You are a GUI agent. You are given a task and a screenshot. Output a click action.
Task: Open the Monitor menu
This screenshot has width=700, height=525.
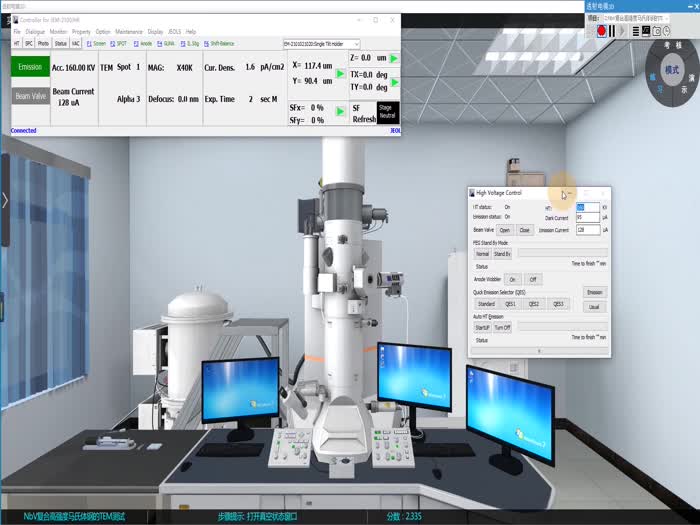[x=58, y=32]
